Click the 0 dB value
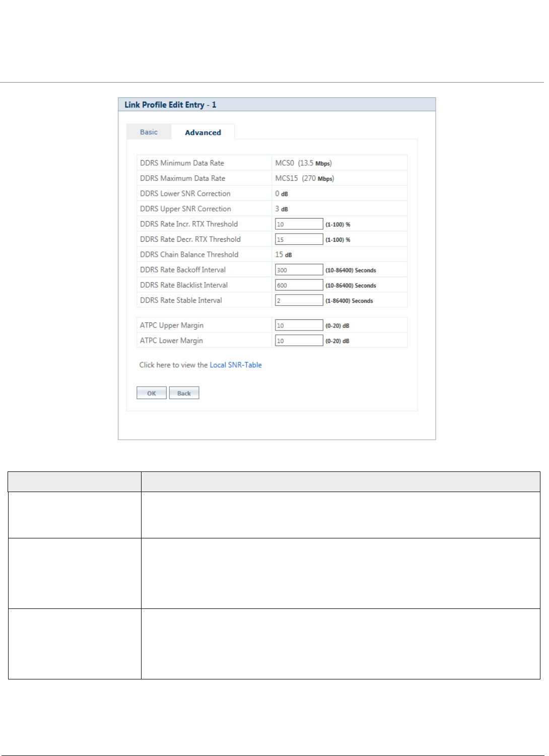 click(x=282, y=194)
